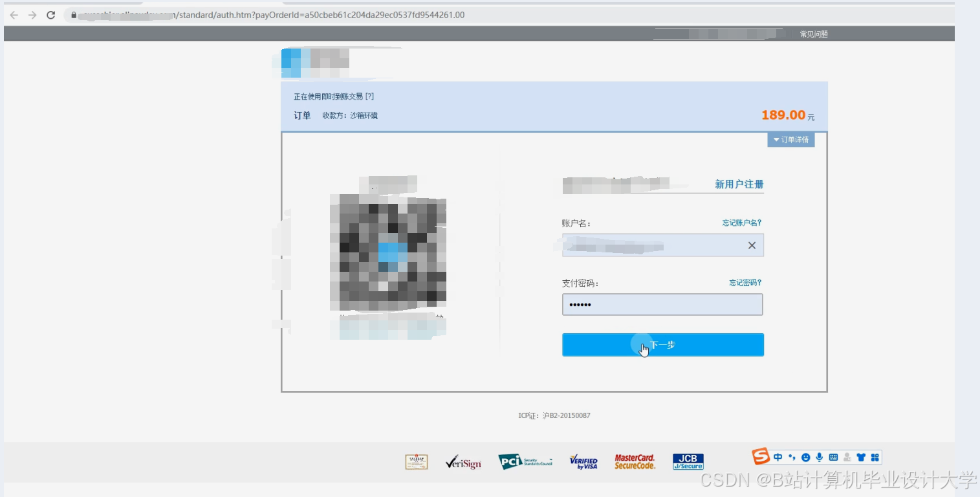Click the browser forward arrow
The image size is (980, 497).
point(32,15)
